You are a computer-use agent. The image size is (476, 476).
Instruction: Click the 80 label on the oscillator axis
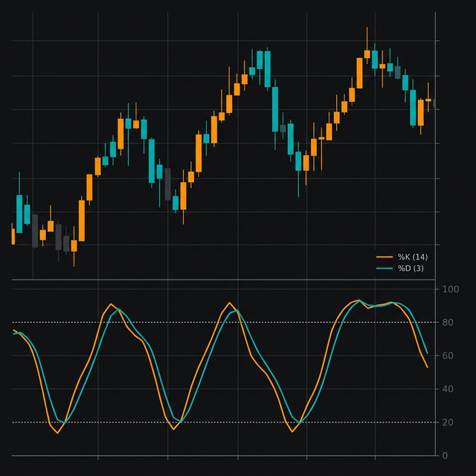pos(448,323)
